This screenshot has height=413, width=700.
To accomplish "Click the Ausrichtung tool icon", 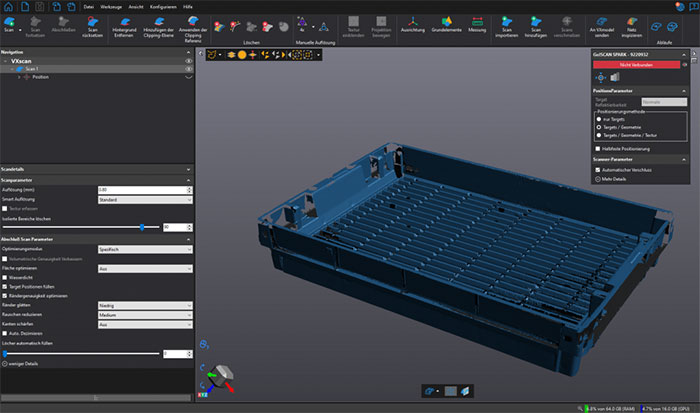I will 412,25.
